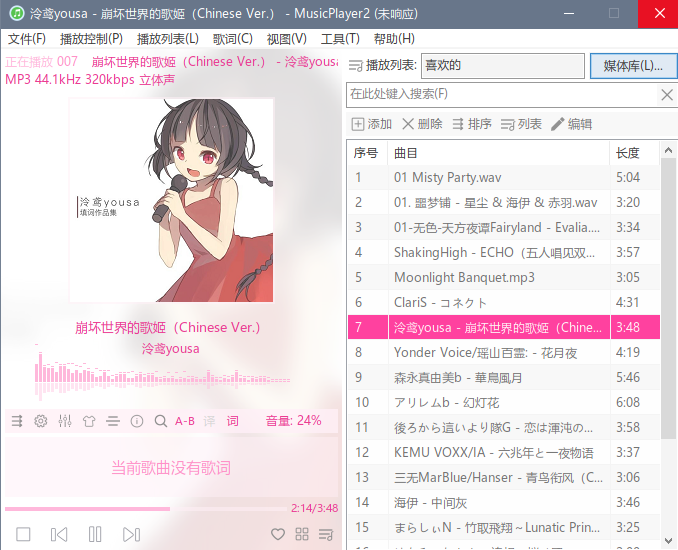Select まらしぃN - 竹取飛翔 track
This screenshot has width=678, height=550.
coord(504,528)
